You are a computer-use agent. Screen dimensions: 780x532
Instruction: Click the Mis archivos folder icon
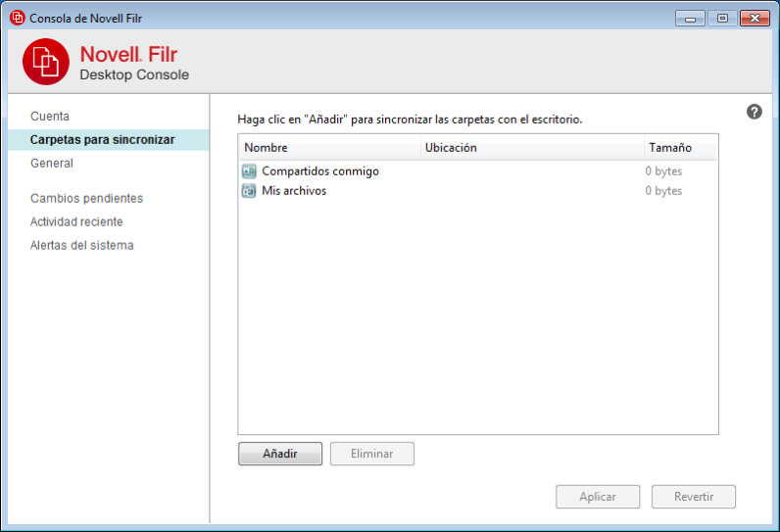pos(249,191)
